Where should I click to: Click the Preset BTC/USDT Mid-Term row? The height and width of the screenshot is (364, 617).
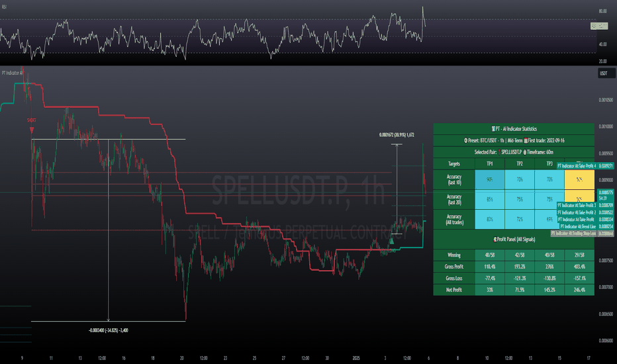click(514, 140)
